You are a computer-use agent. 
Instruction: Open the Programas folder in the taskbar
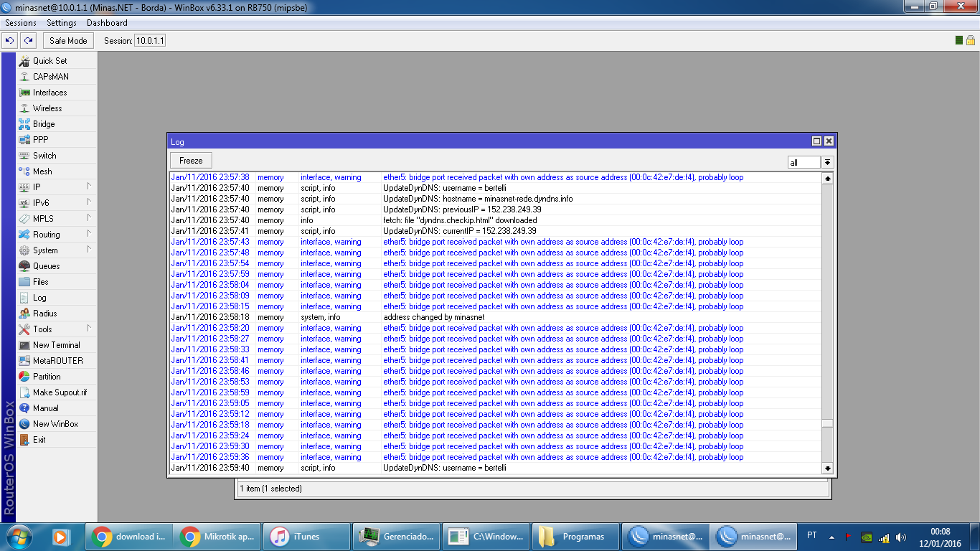tap(575, 537)
